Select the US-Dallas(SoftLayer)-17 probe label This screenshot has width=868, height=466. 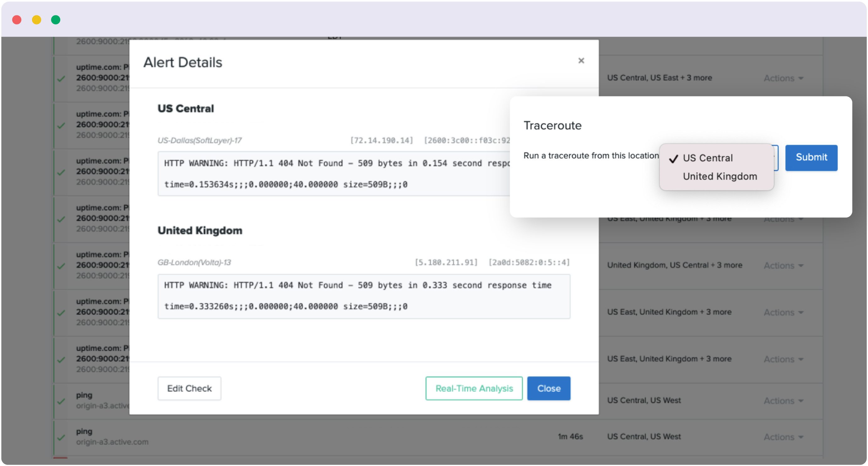[x=199, y=140]
